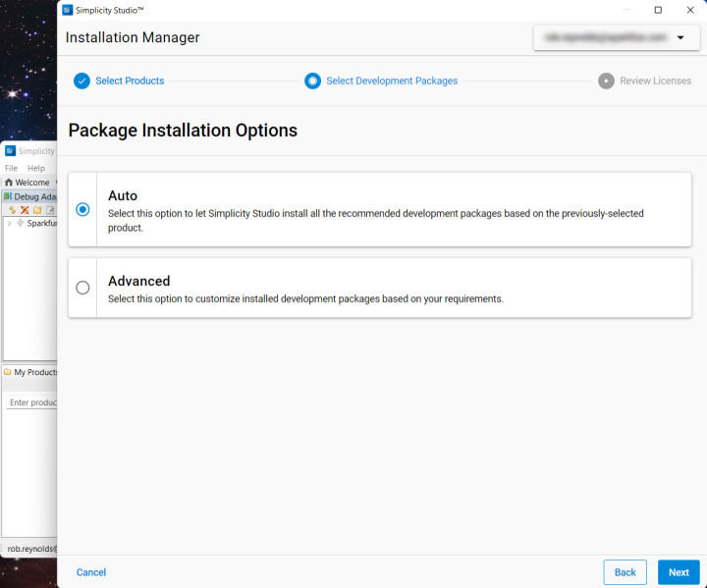Select the Advanced installation radio button
The height and width of the screenshot is (588, 707).
(x=82, y=288)
